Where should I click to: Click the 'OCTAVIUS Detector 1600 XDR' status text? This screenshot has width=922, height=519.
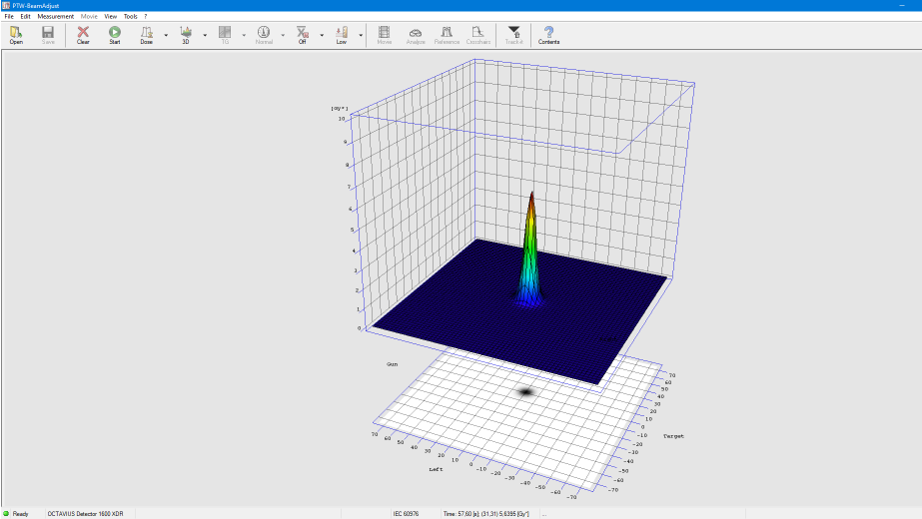tap(85, 514)
